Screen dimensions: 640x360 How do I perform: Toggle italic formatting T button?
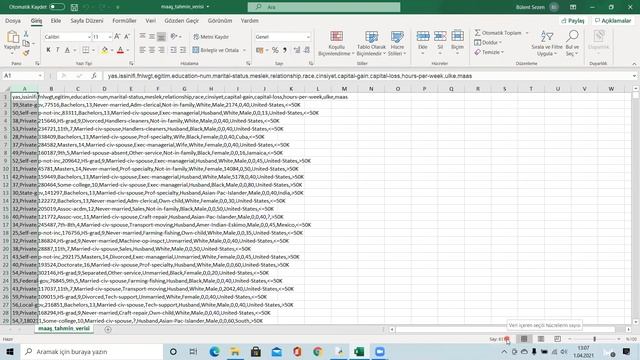[x=58, y=50]
